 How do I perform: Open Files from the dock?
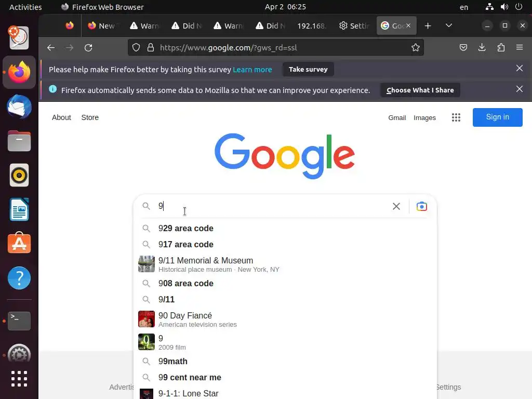tap(19, 141)
